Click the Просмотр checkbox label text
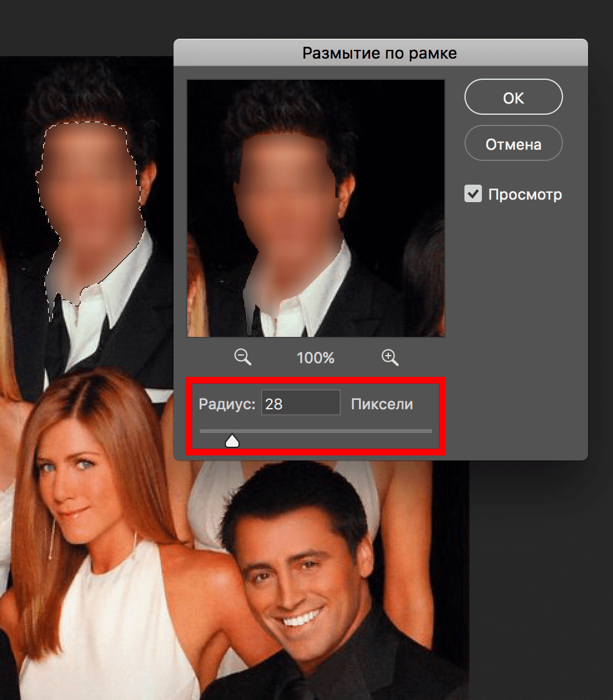The width and height of the screenshot is (613, 700). click(x=525, y=195)
